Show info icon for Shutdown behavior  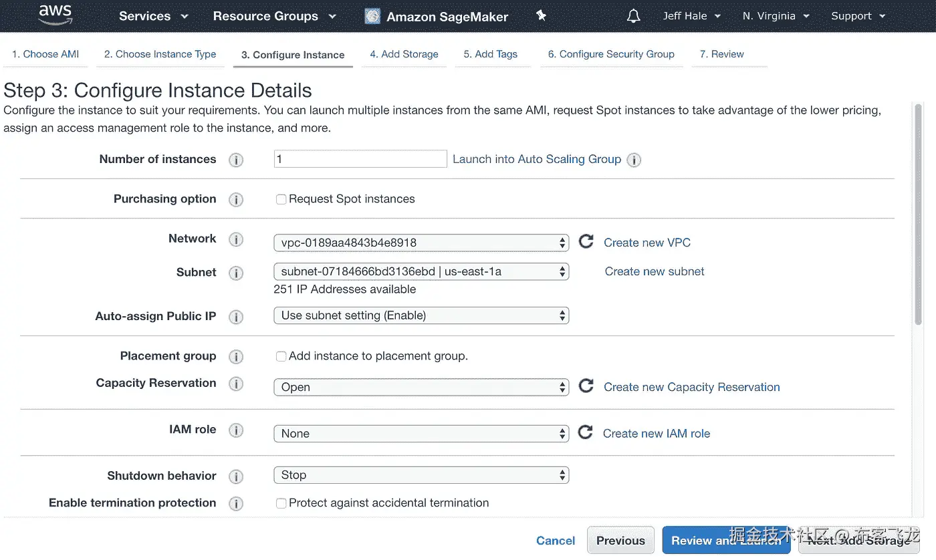(236, 476)
